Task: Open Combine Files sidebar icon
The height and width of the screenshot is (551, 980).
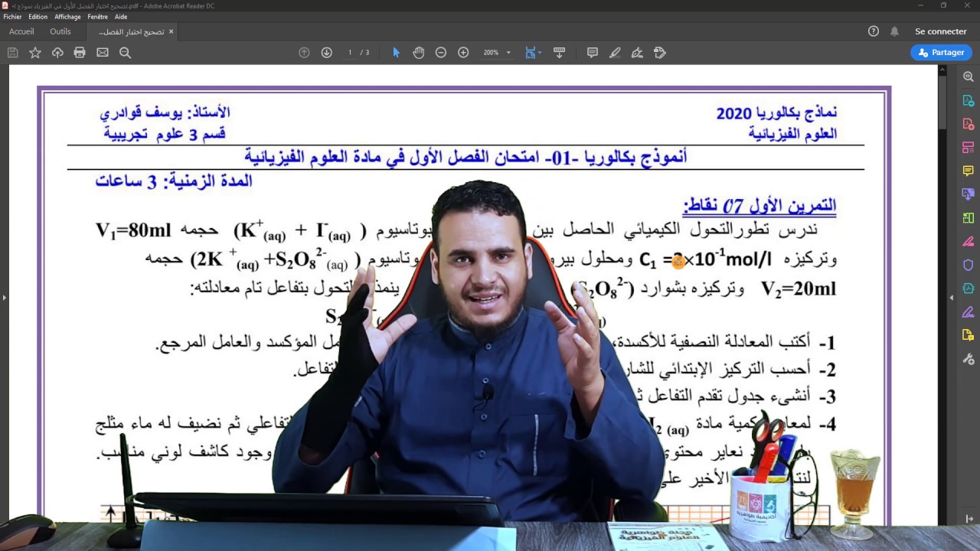Action: [x=968, y=194]
